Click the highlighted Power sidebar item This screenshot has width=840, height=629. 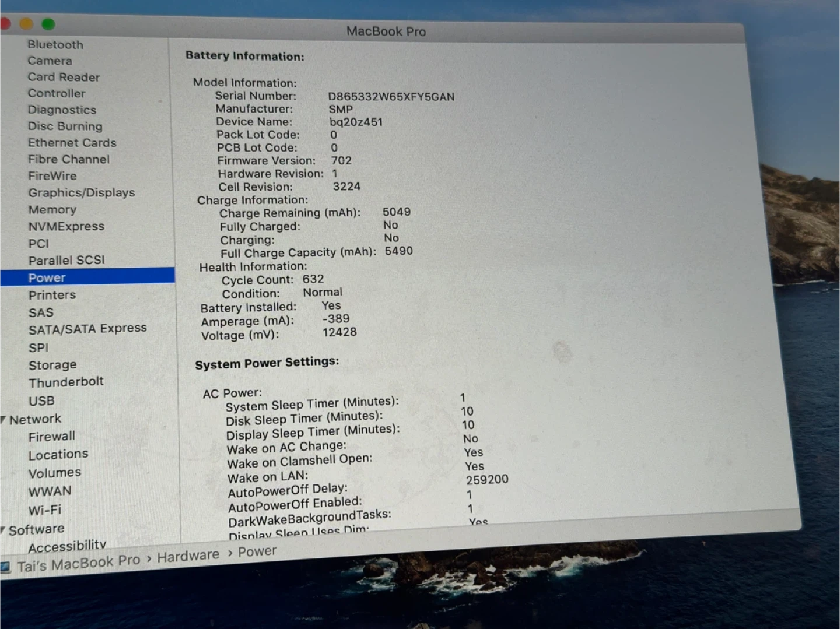[47, 278]
